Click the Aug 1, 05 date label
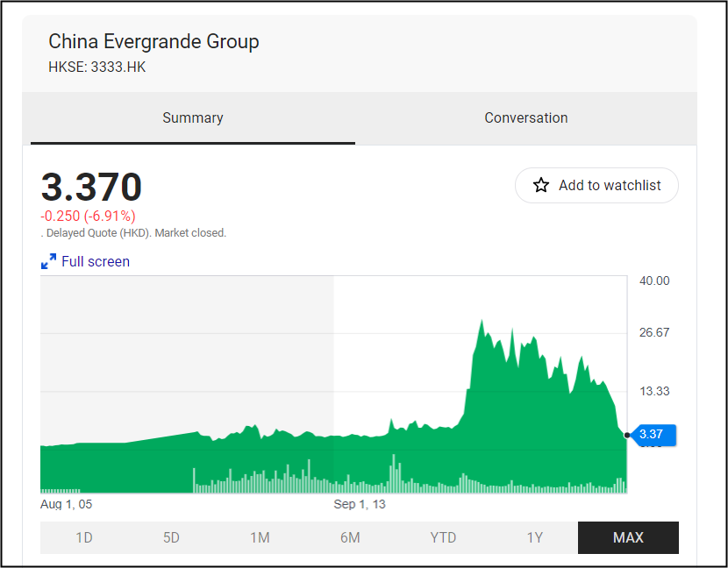 pos(67,504)
